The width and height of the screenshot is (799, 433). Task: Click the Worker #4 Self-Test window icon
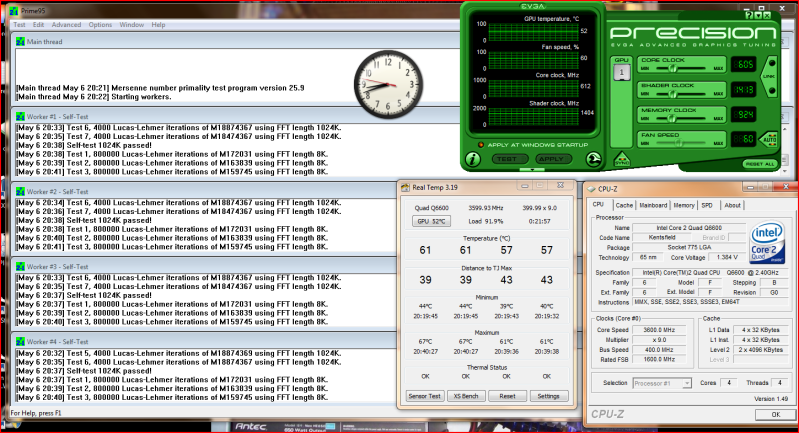(20, 342)
